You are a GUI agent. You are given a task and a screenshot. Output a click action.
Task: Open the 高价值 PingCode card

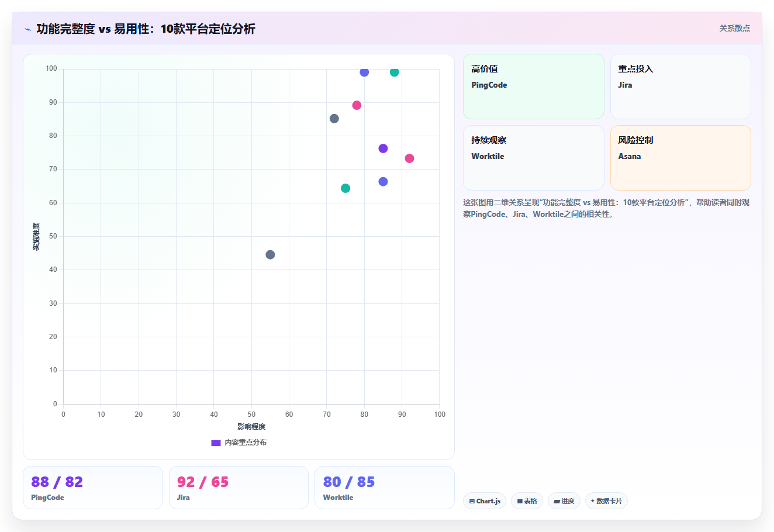pyautogui.click(x=534, y=87)
